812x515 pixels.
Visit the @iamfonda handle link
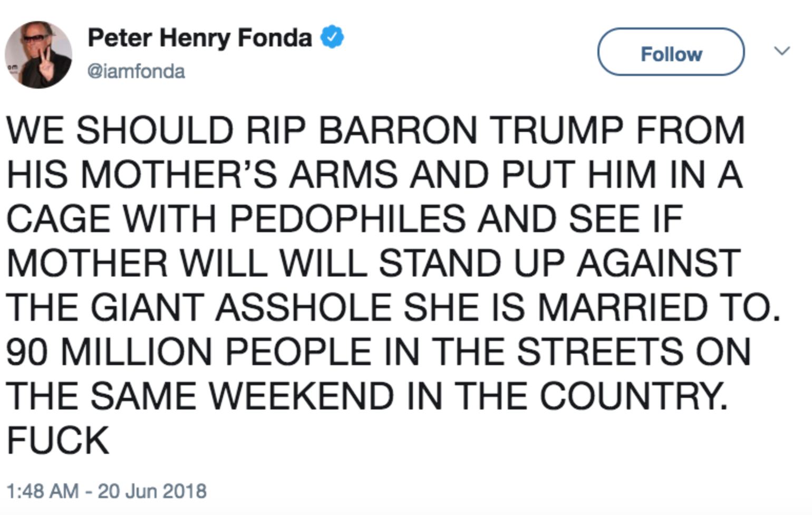coord(136,71)
